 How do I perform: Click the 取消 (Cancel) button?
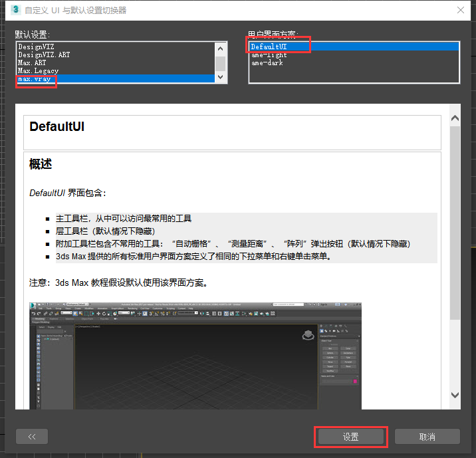[427, 437]
